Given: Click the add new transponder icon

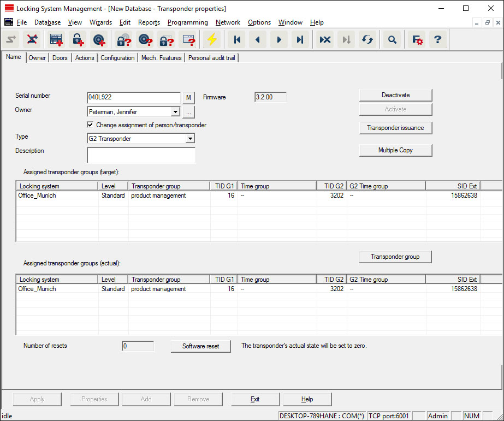Looking at the screenshot, I should click(x=99, y=40).
